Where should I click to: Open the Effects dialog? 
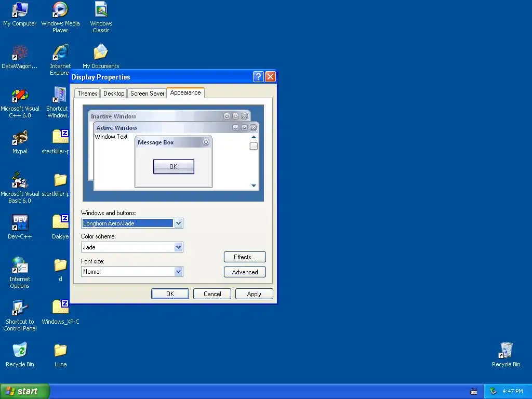tap(245, 257)
